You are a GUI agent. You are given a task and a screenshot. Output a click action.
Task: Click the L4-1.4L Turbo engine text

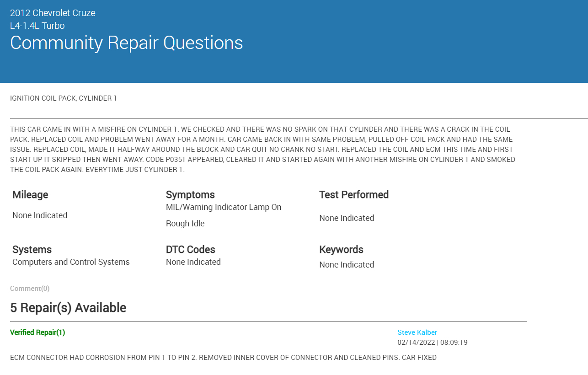pyautogui.click(x=37, y=26)
